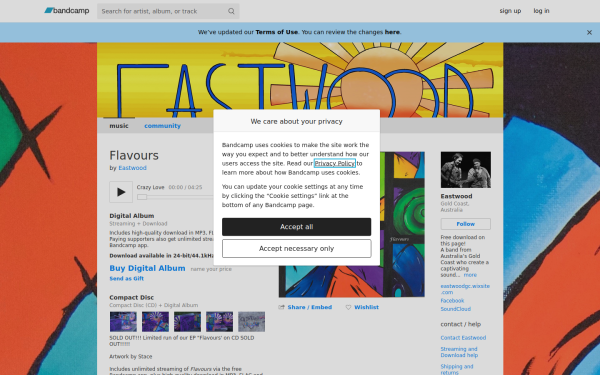Click the 'Flavours' album title
The height and width of the screenshot is (375, 600).
point(134,155)
